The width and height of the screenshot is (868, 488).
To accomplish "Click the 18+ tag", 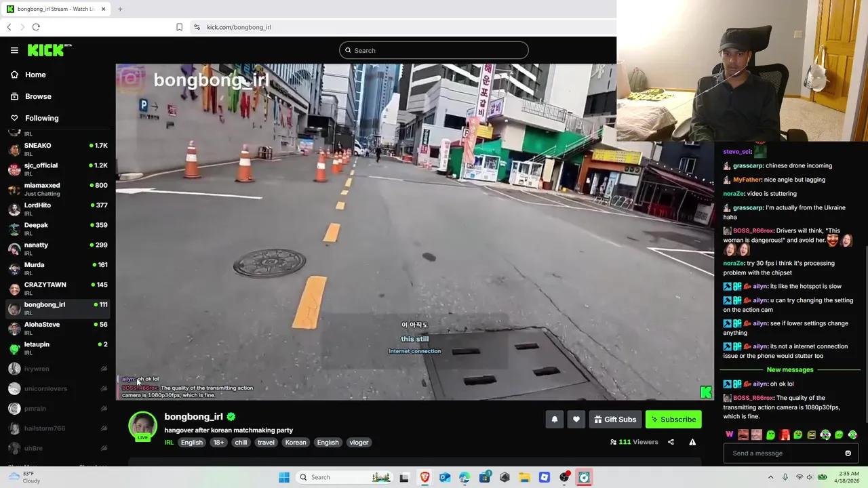I will (x=218, y=443).
